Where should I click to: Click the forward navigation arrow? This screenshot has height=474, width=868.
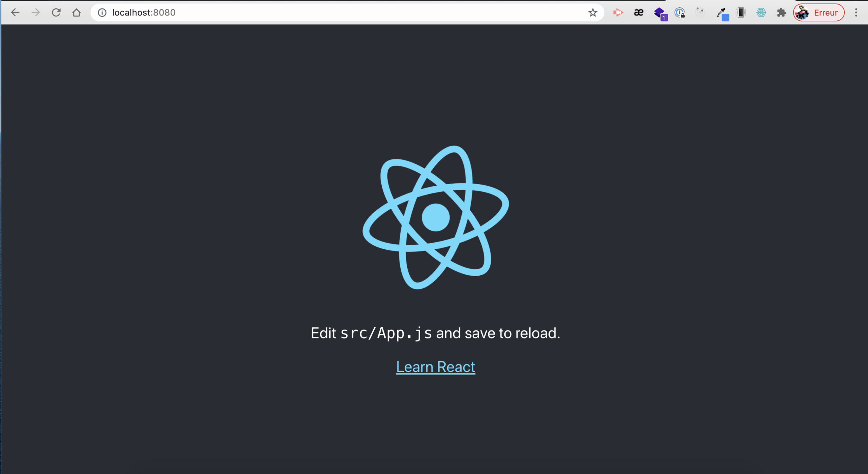[35, 13]
